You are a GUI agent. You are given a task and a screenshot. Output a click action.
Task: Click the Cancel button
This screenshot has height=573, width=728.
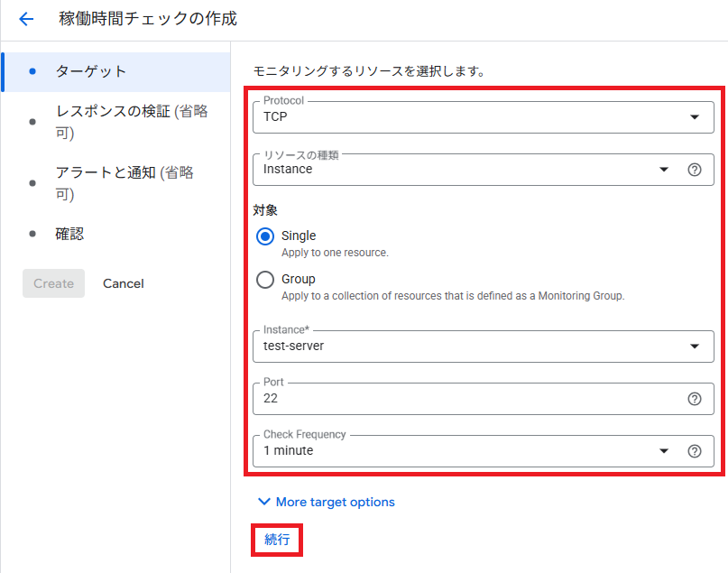pos(123,283)
